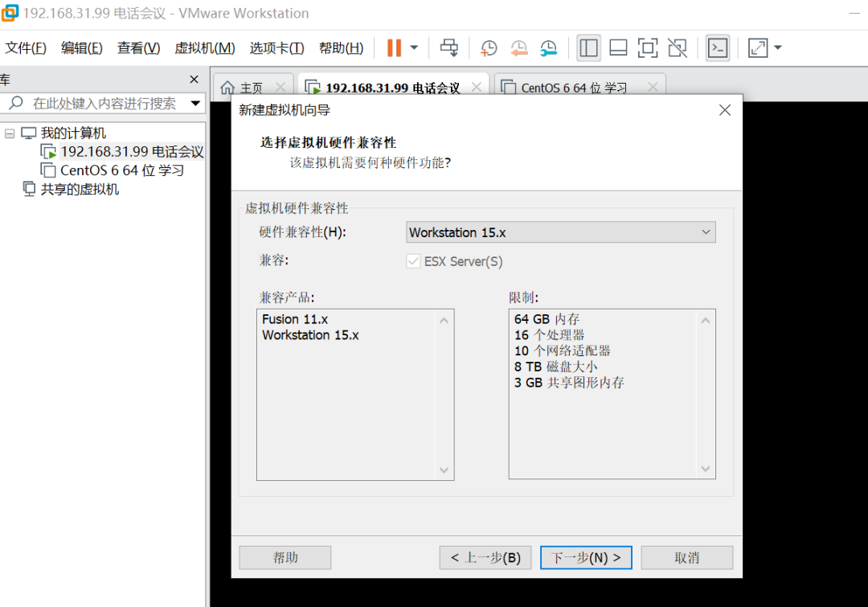Select 8 TB 磁盘大小 in the limits list
868x607 pixels.
click(556, 367)
